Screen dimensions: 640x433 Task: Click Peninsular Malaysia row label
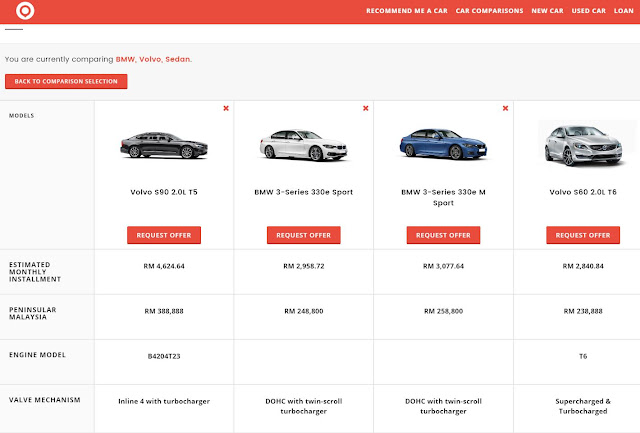click(33, 313)
